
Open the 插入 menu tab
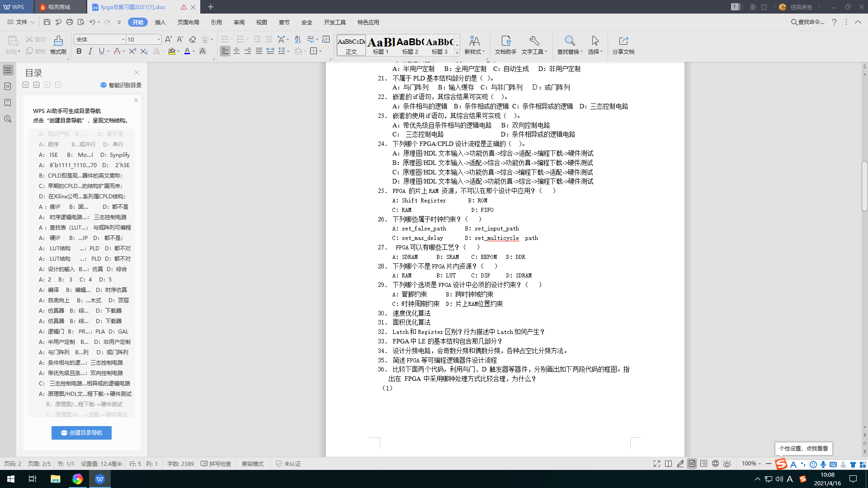click(160, 22)
